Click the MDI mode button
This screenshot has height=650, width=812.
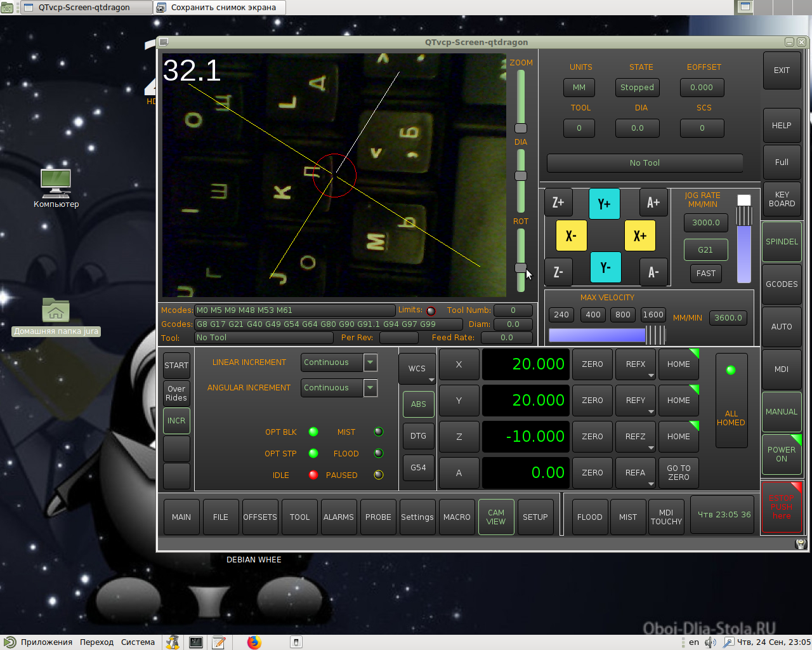point(782,369)
